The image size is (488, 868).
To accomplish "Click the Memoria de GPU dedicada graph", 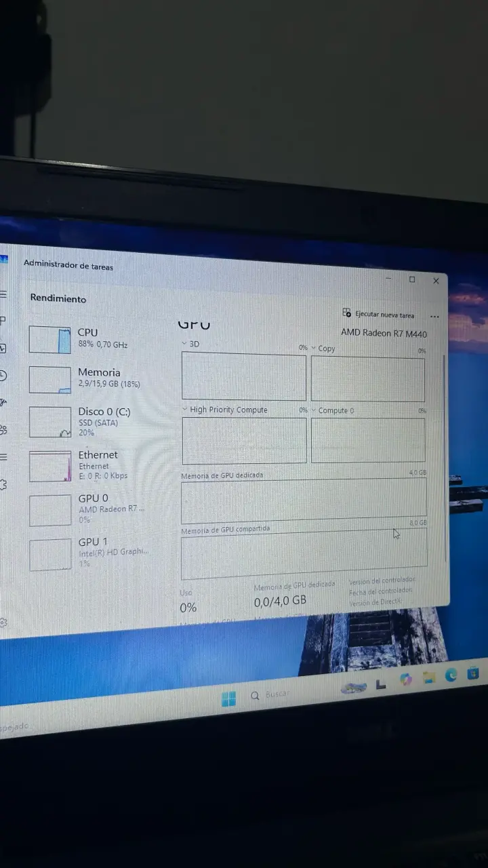I will click(304, 501).
